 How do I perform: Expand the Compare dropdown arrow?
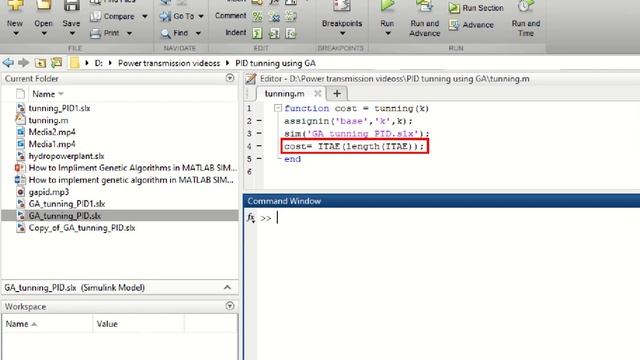[145, 16]
